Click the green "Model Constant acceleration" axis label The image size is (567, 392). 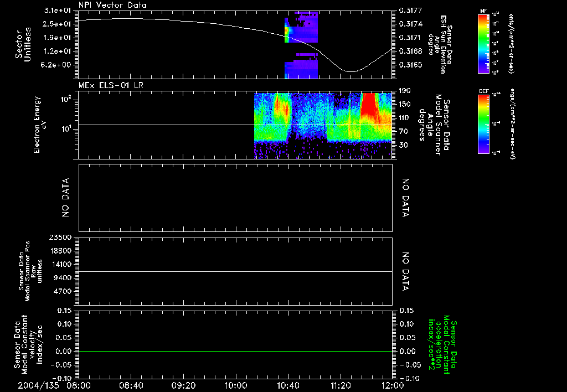pos(442,345)
